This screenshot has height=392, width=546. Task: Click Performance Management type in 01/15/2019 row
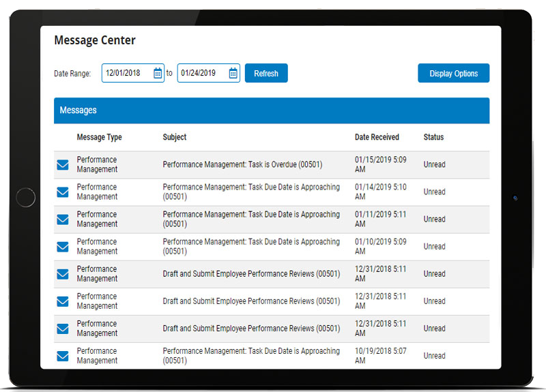click(97, 164)
